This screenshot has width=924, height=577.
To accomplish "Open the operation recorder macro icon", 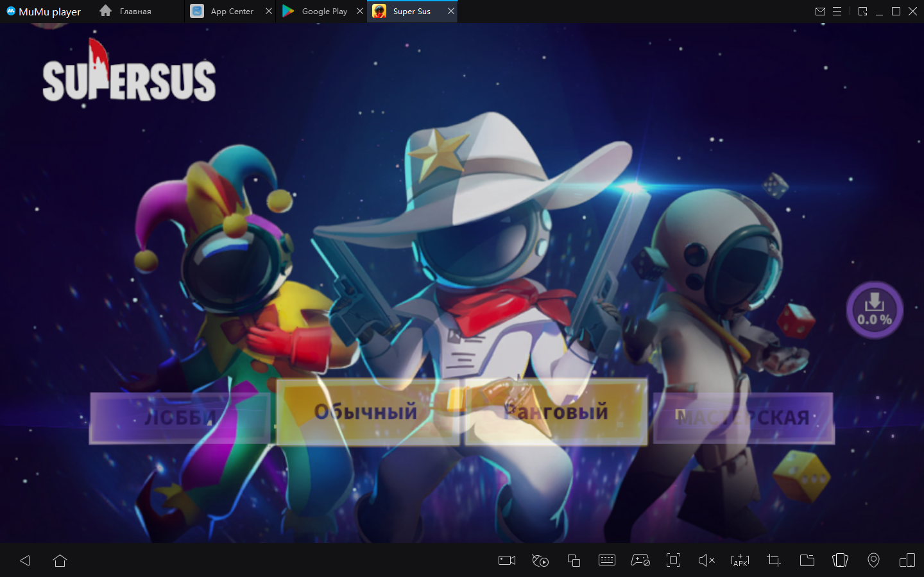I will pos(540,560).
